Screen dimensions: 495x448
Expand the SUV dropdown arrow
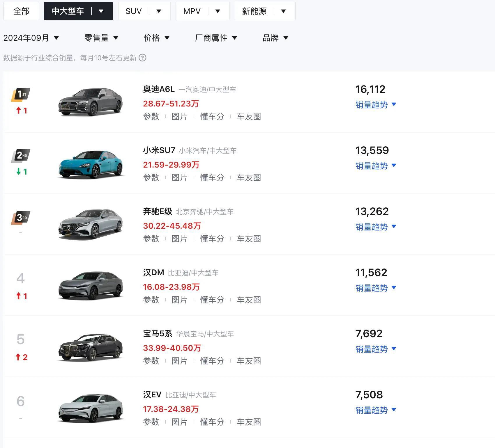click(159, 11)
